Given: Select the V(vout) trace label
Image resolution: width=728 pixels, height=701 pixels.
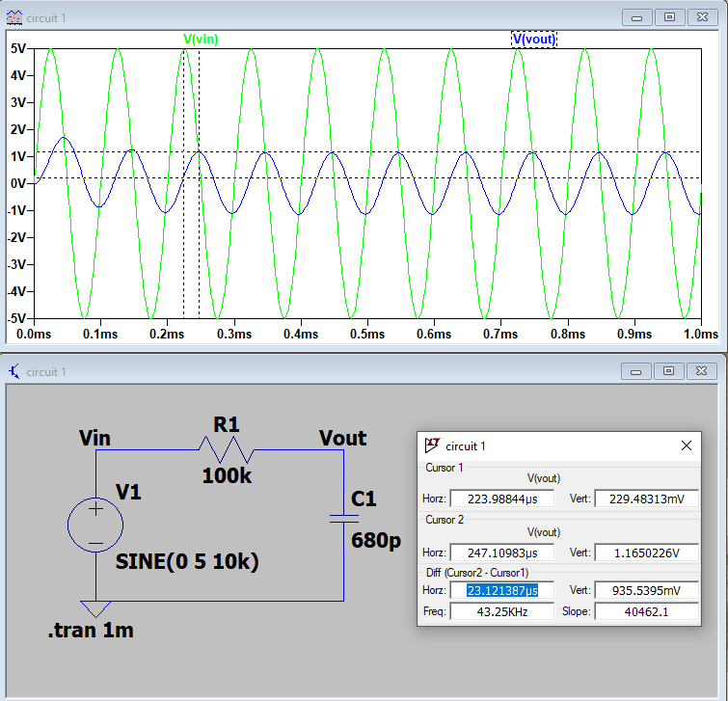Looking at the screenshot, I should (x=533, y=39).
